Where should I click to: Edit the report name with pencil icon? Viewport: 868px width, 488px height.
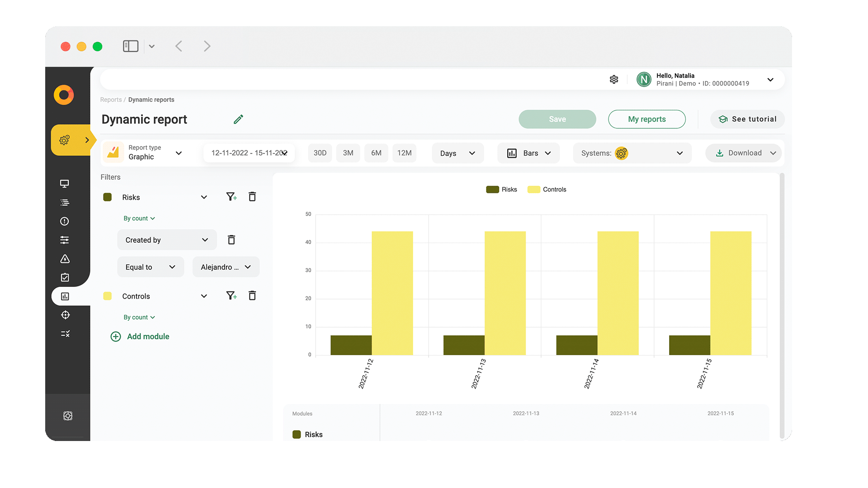(x=238, y=119)
